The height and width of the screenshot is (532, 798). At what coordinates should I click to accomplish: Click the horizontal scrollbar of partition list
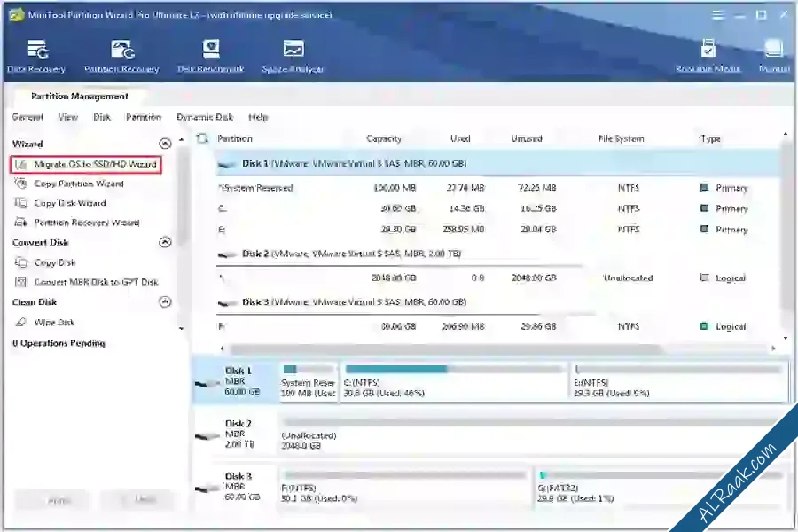tap(445, 348)
